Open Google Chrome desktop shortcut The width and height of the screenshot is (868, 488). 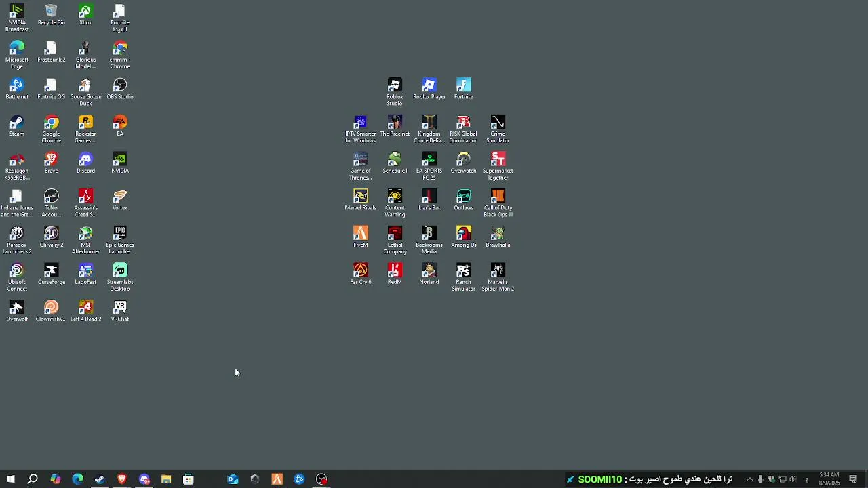pyautogui.click(x=52, y=129)
